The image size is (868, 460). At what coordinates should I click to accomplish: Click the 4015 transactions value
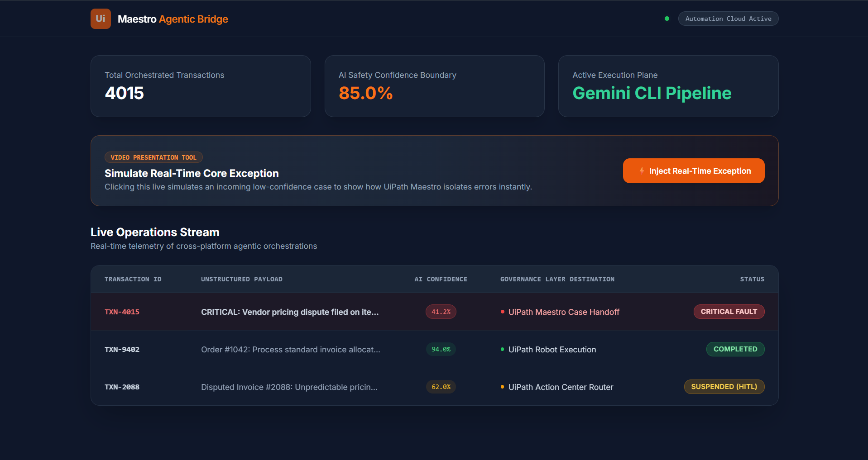125,93
